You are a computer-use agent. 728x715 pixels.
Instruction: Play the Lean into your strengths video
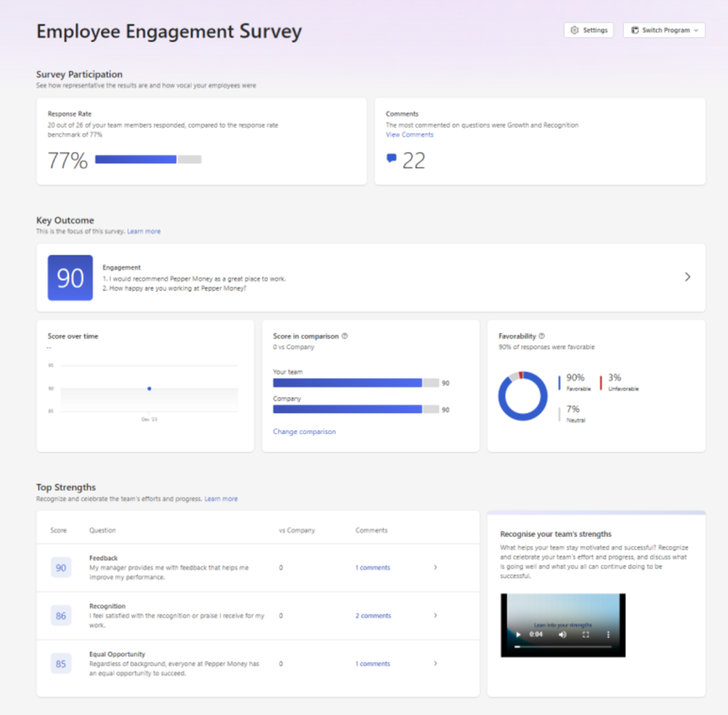tap(518, 635)
